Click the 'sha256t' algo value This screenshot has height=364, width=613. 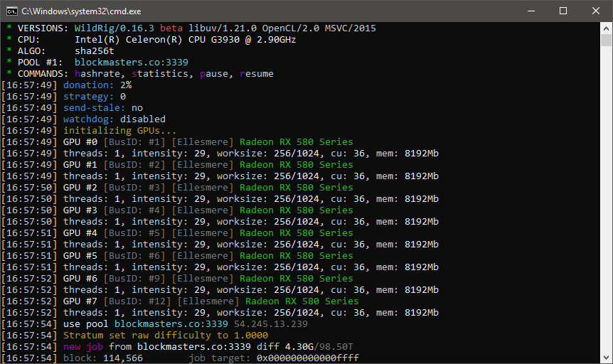(94, 50)
